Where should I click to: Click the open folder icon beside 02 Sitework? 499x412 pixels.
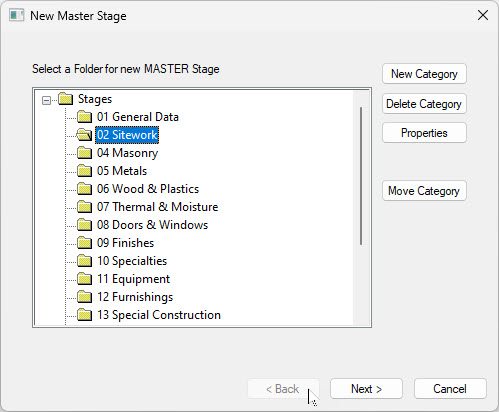click(84, 135)
